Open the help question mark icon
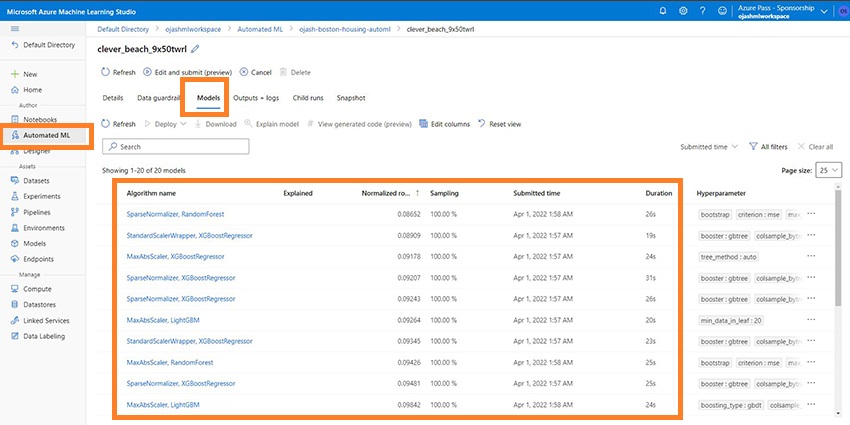This screenshot has width=850, height=425. coord(703,11)
